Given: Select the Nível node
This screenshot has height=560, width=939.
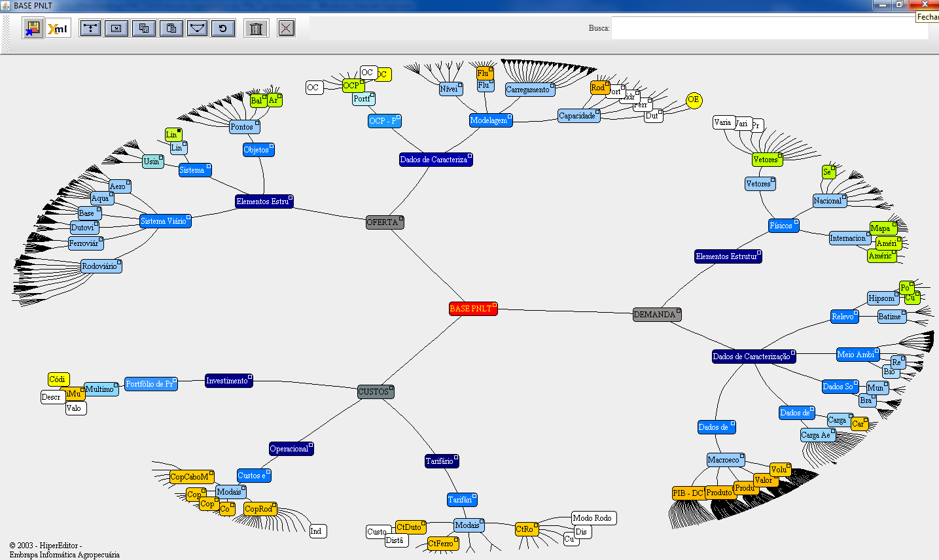Looking at the screenshot, I should click(x=451, y=89).
